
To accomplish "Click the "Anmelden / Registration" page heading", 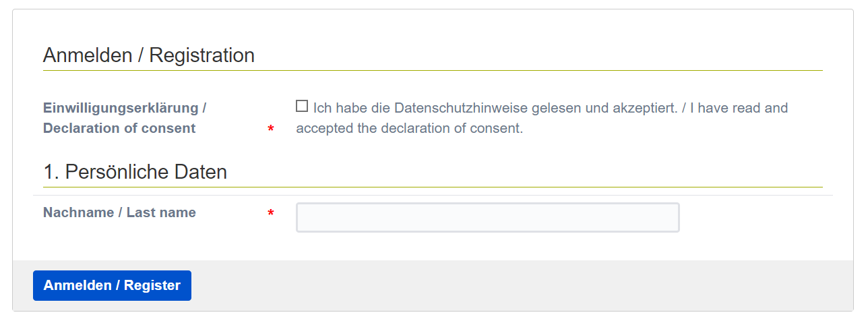I will tap(149, 55).
